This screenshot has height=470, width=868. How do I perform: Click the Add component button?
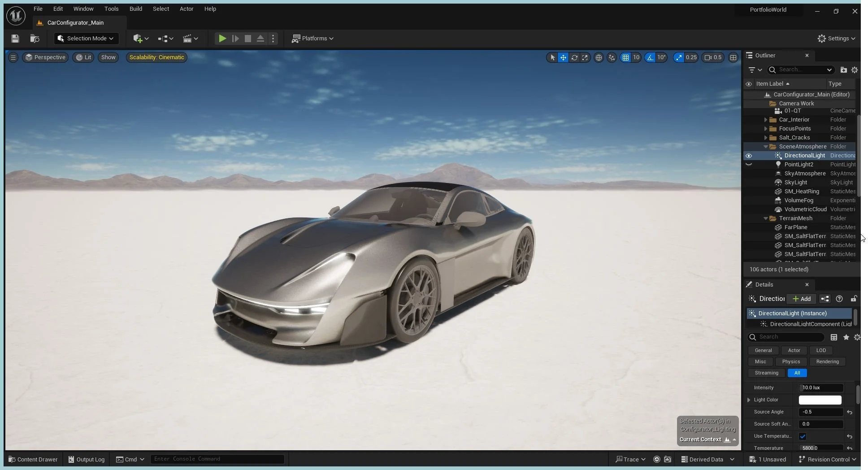pos(802,299)
